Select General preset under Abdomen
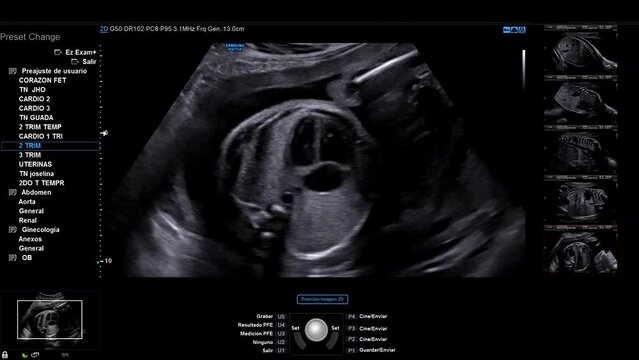 31,211
